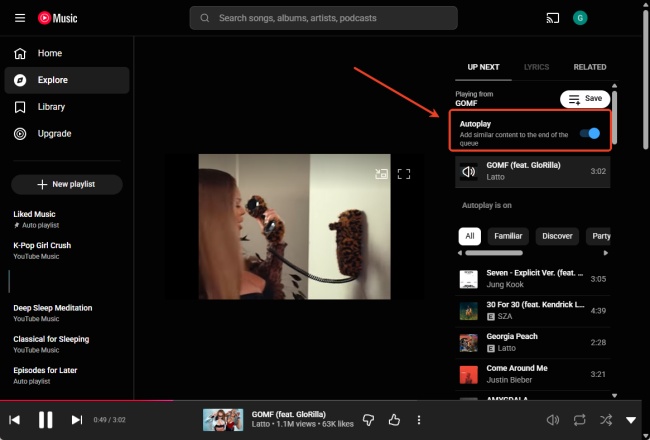Click the volume speaker icon
This screenshot has height=440, width=650.
553,420
